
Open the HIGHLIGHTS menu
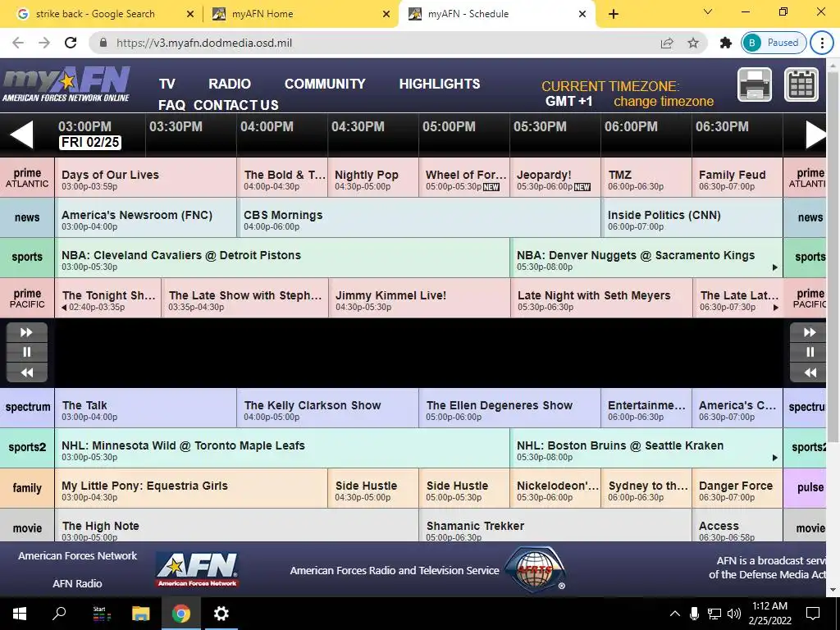point(440,84)
